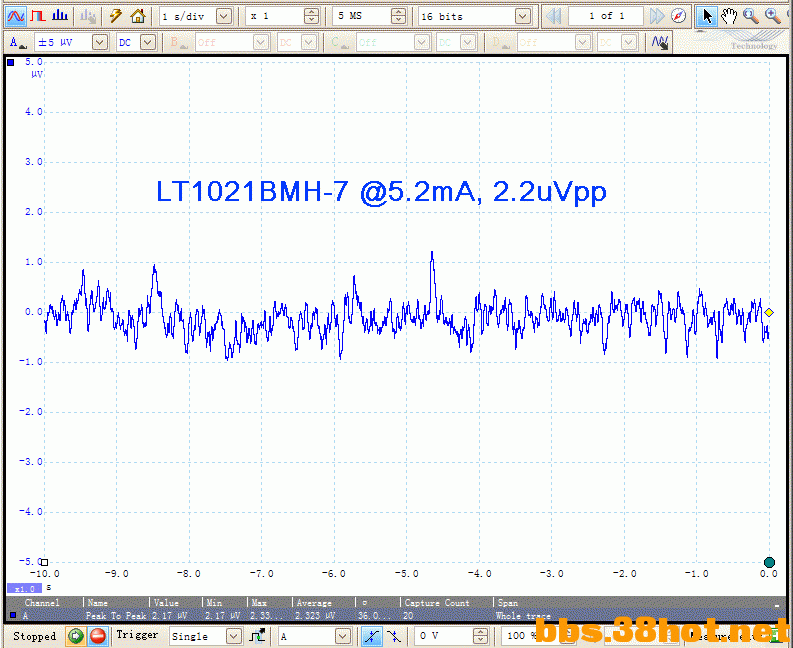Click the x1.0 time axis scale button
The height and width of the screenshot is (648, 793).
click(24, 589)
